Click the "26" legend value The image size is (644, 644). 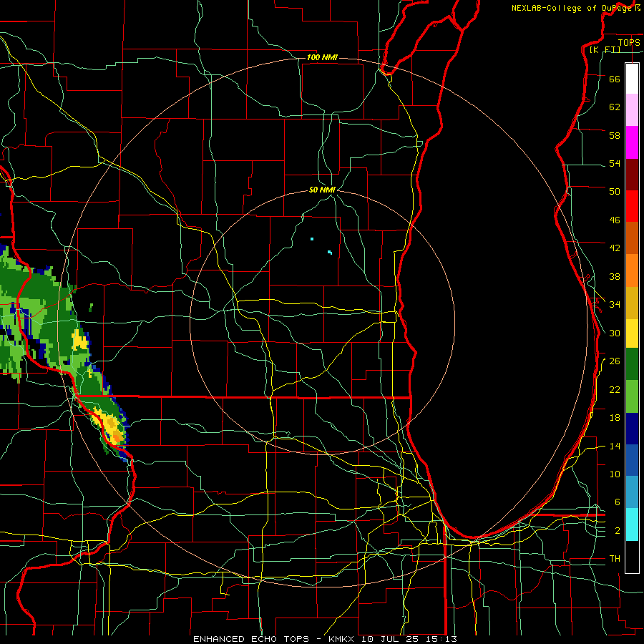[x=615, y=361]
